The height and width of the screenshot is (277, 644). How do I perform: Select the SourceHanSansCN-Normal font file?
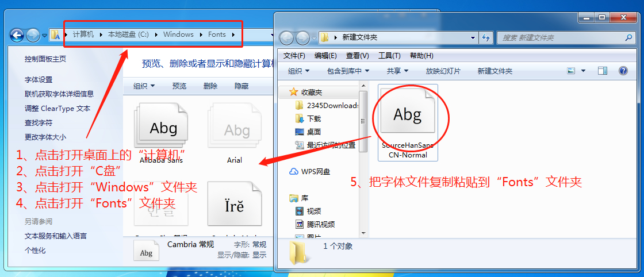[x=408, y=122]
